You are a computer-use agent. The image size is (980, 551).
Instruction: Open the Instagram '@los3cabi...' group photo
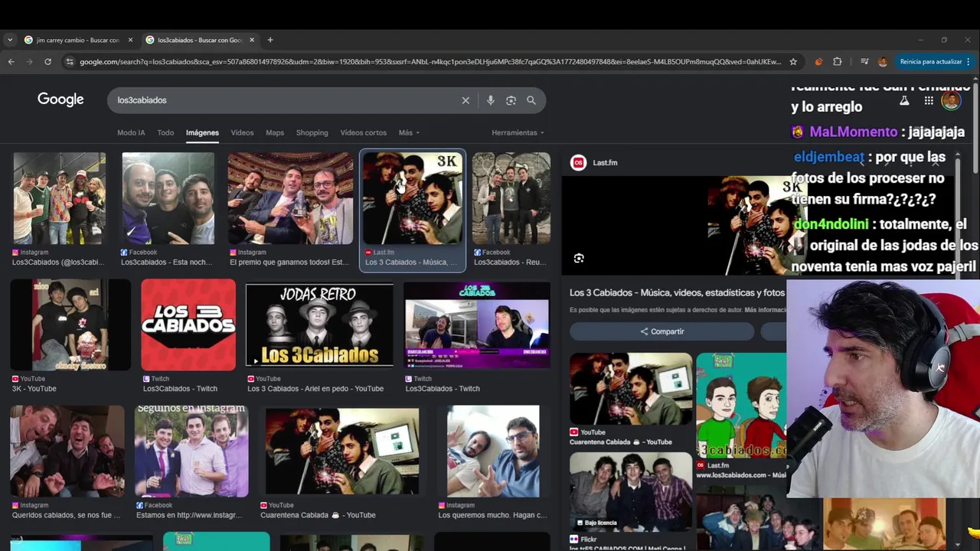[59, 198]
